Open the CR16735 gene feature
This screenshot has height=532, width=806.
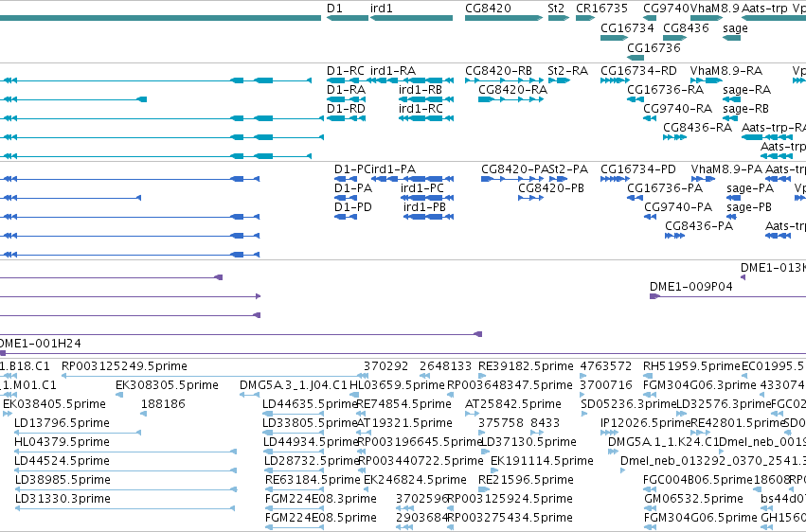[586, 18]
